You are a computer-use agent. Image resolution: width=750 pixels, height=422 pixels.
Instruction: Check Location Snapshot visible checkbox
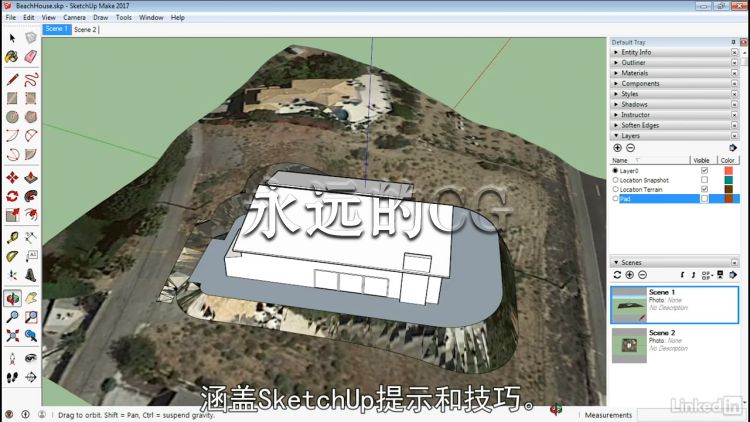[704, 180]
